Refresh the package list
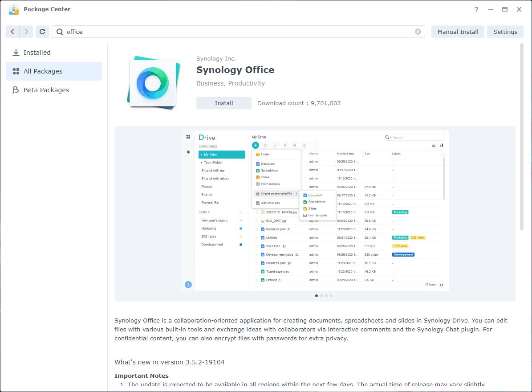Viewport: 532px width, 392px height. coord(42,32)
